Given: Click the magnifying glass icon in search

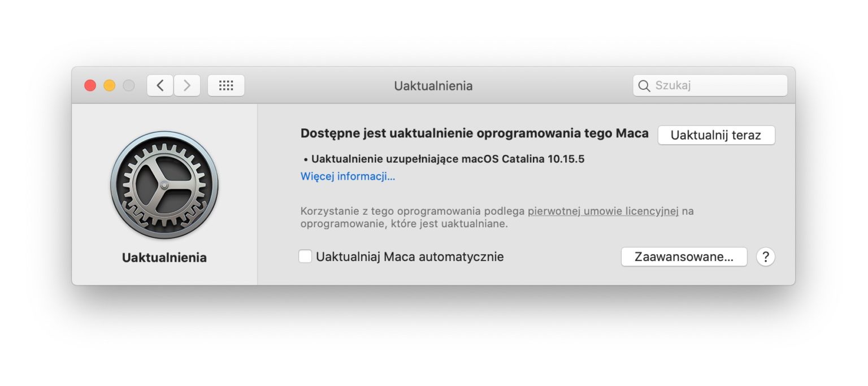Looking at the screenshot, I should click(x=644, y=86).
